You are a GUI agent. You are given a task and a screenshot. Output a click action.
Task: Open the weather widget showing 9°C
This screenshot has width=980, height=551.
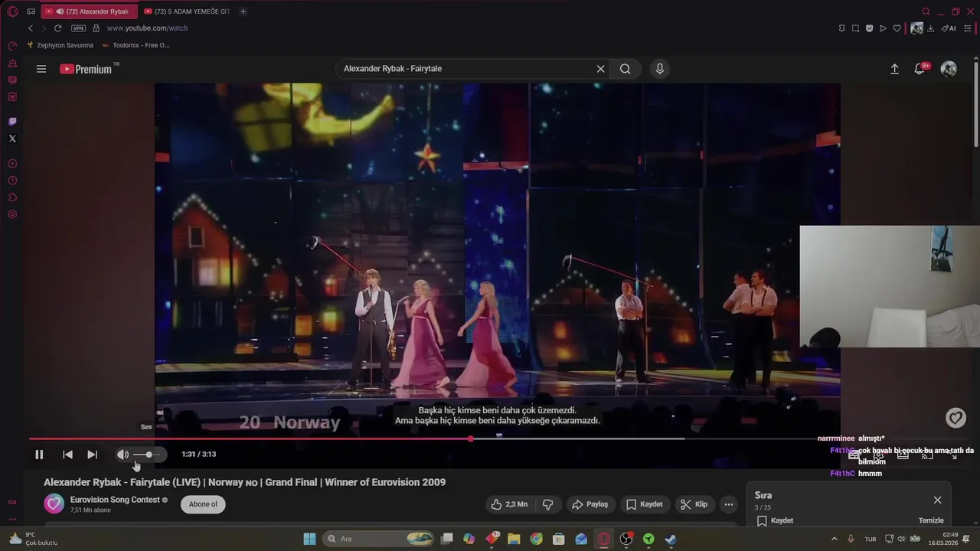[x=32, y=539]
